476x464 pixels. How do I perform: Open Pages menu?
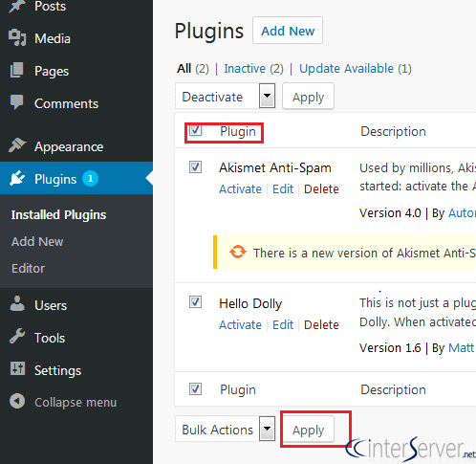click(x=52, y=71)
